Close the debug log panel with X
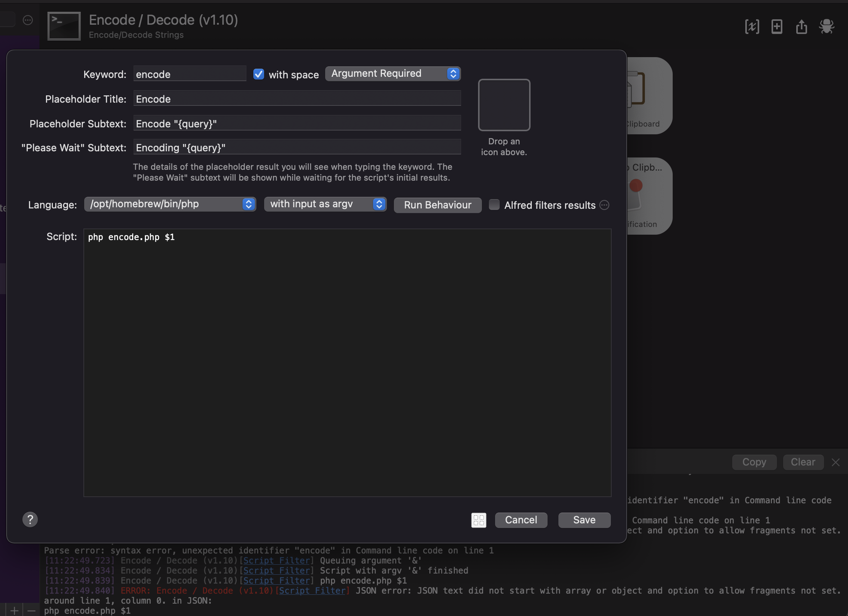Screen dimensions: 848x616 836,462
